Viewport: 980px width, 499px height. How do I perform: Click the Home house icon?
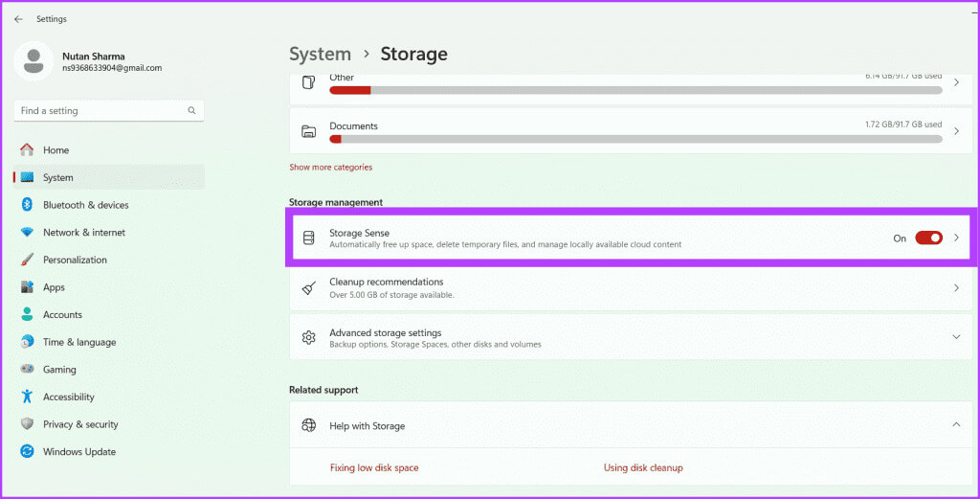(x=27, y=150)
